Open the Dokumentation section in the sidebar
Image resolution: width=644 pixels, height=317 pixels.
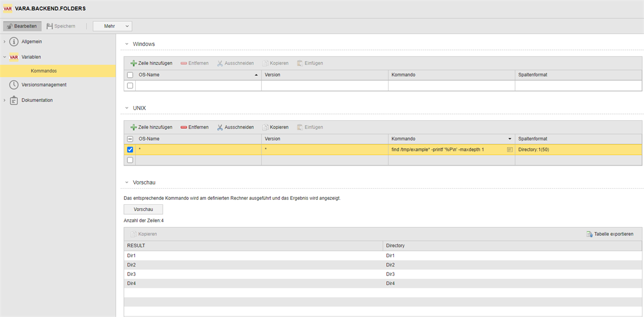click(38, 100)
